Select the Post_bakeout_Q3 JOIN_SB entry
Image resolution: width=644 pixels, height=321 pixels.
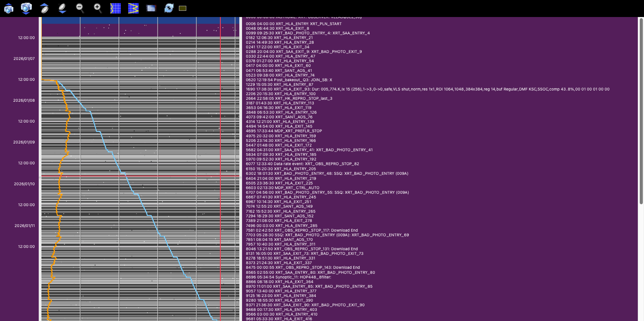click(289, 80)
